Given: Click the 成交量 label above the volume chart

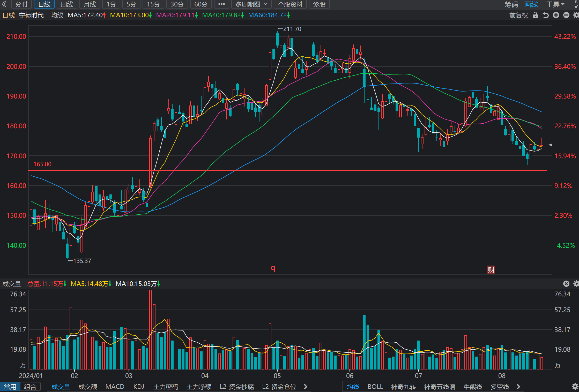Looking at the screenshot, I should point(12,284).
